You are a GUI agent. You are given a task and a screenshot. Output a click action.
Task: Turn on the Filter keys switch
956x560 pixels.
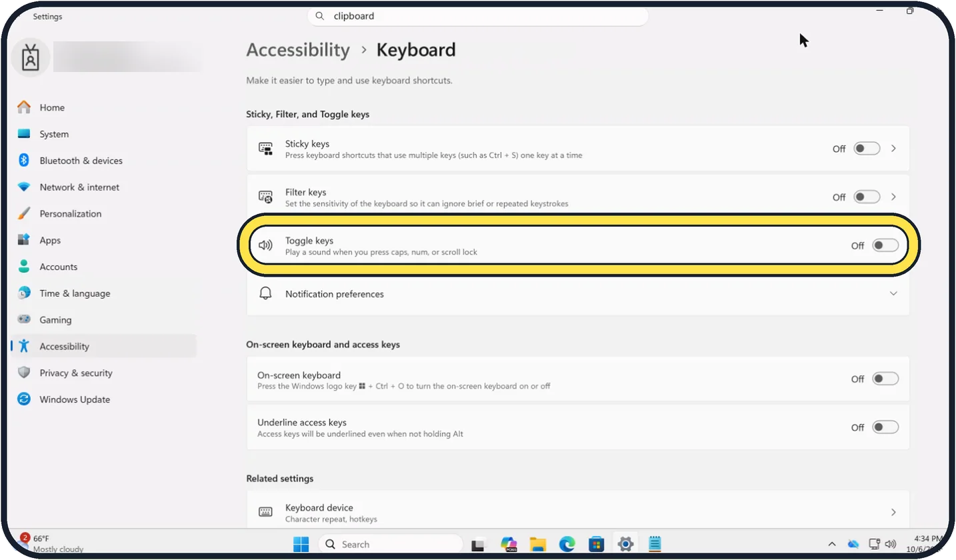[867, 197]
